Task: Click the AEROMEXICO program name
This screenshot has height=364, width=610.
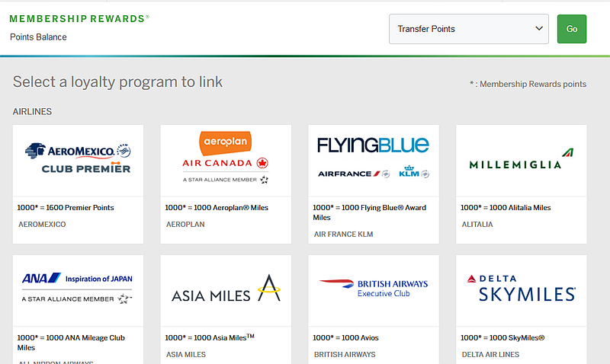Action: 42,224
